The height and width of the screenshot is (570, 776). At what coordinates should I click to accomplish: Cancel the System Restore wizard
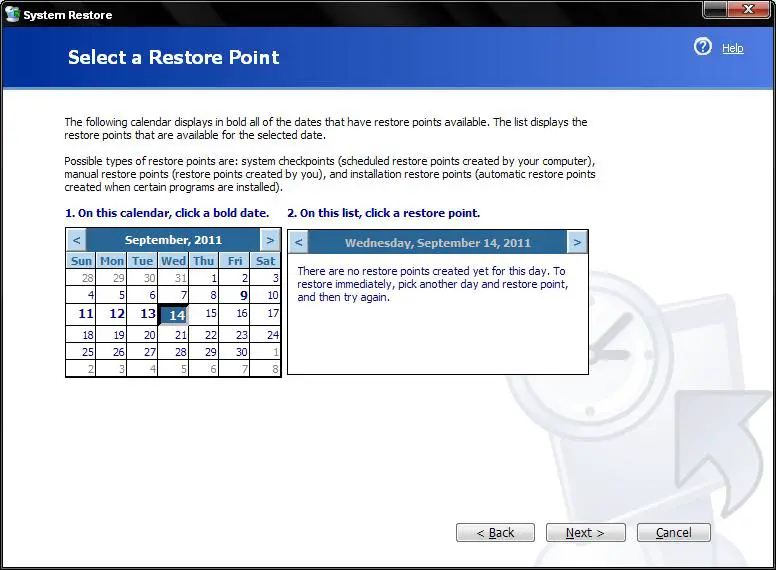click(674, 532)
